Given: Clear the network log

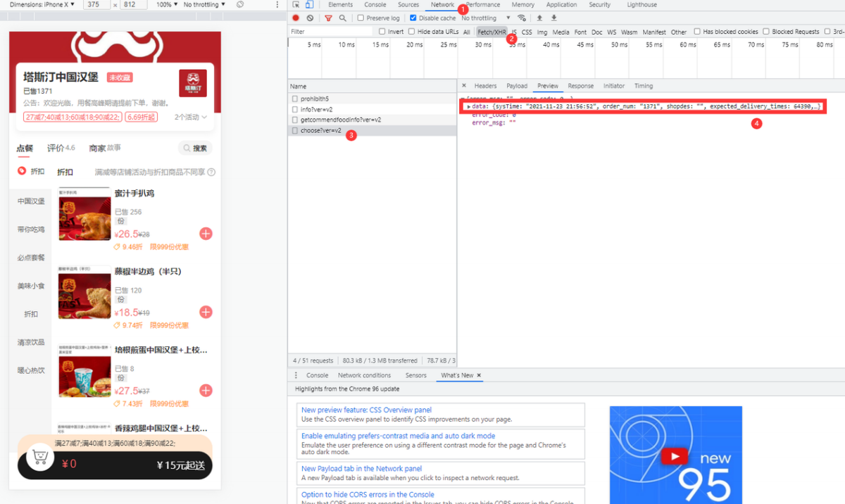Looking at the screenshot, I should pos(310,18).
